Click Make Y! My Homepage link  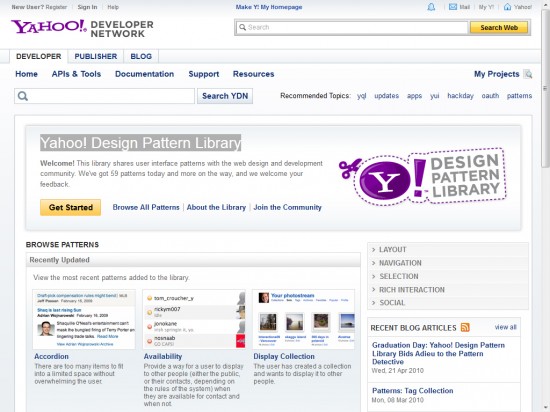pyautogui.click(x=269, y=7)
